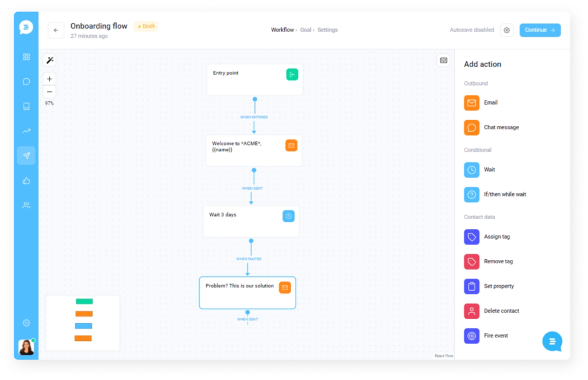
Task: Click the back arrow button
Action: 56,30
